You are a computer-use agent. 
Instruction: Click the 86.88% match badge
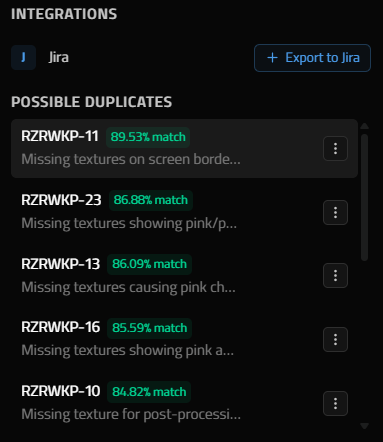click(151, 200)
